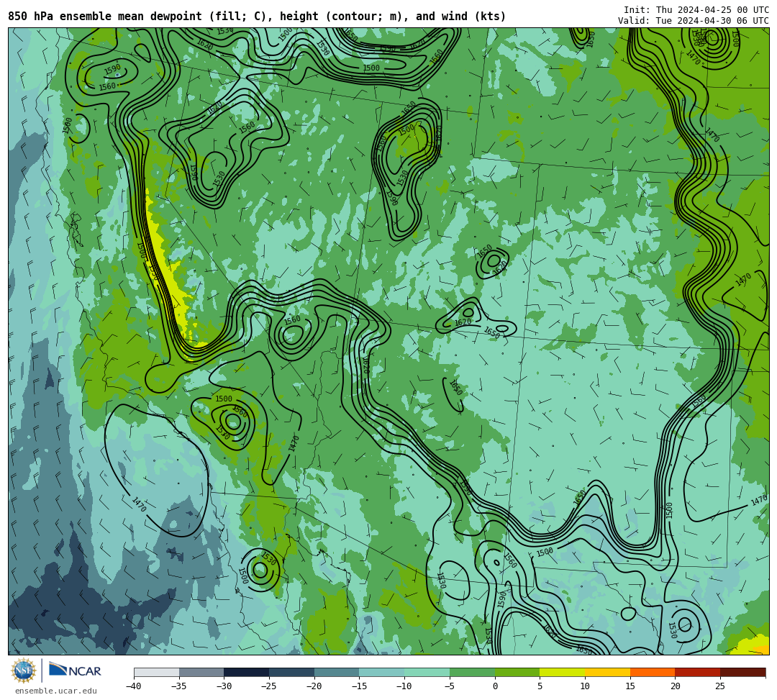The height and width of the screenshot is (700, 777).
Task: Pick the dark brown above-25 colorbar swatch
Action: click(742, 672)
